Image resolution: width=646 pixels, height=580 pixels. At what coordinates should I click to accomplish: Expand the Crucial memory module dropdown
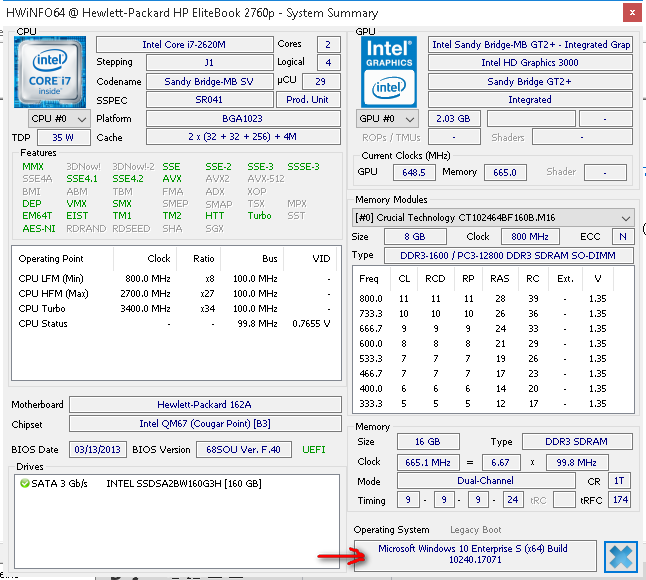tap(493, 218)
